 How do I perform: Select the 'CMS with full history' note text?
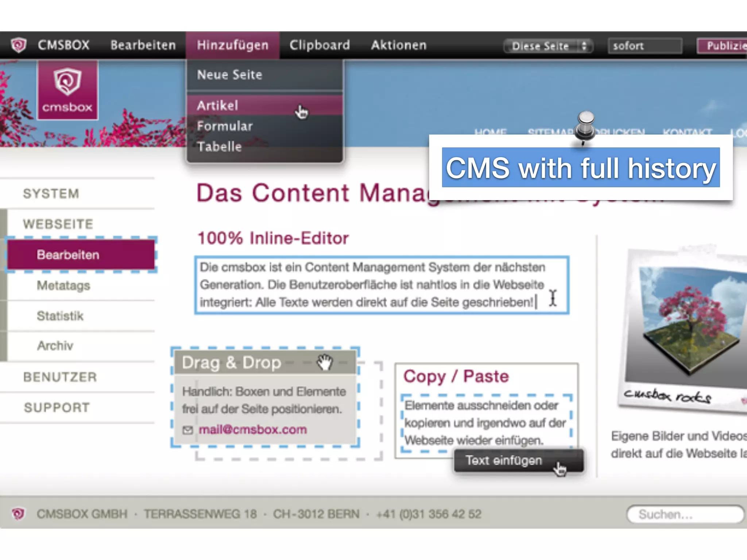(581, 167)
